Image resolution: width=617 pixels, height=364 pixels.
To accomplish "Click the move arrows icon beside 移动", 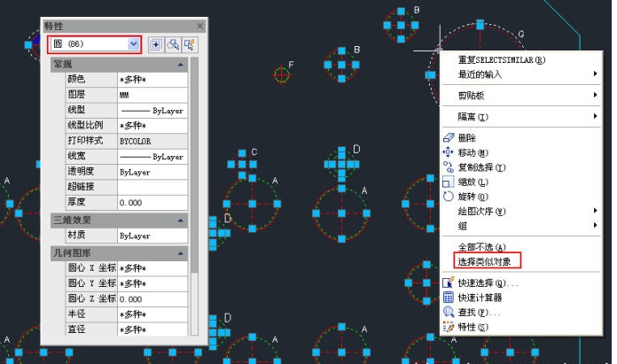I will click(449, 152).
